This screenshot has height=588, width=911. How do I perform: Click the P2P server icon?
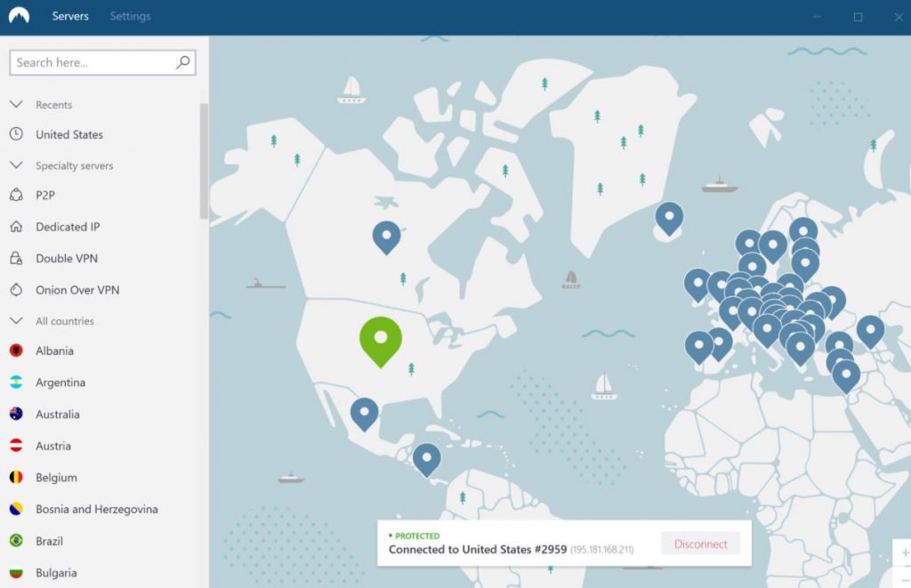tap(16, 195)
